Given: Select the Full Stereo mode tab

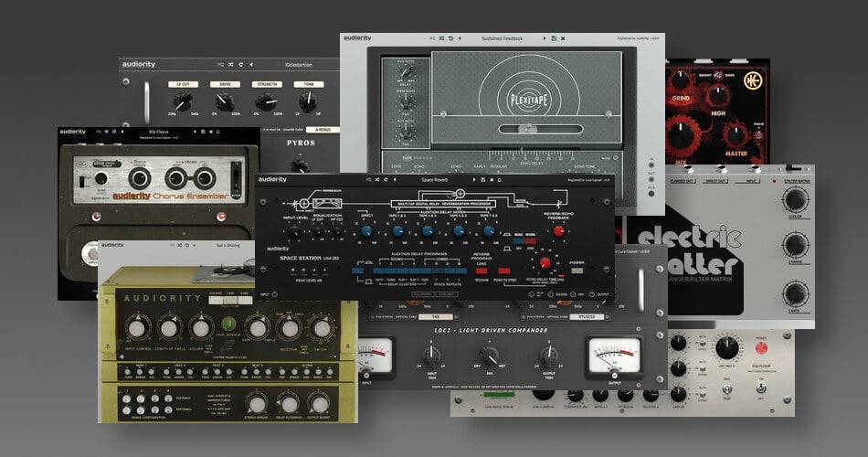Looking at the screenshot, I should point(422,294).
